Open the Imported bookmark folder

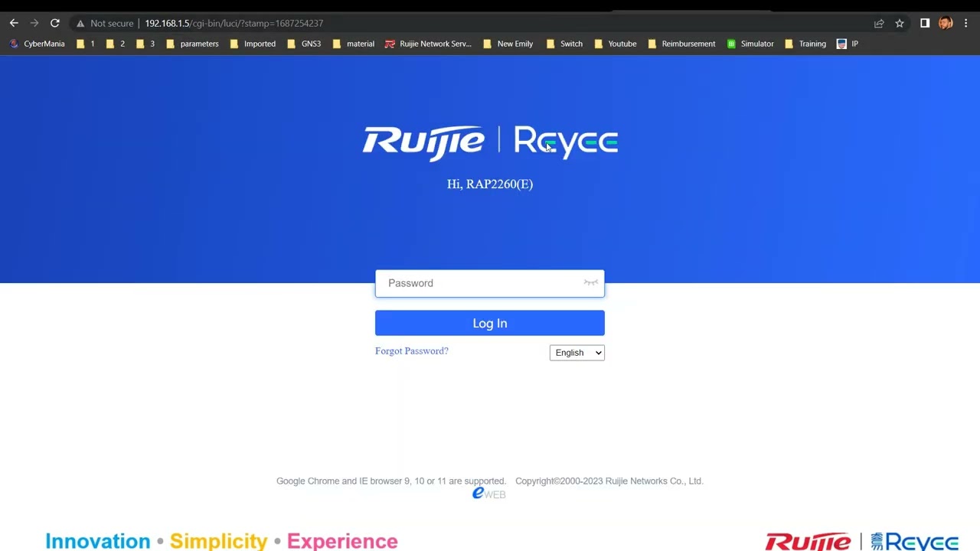[253, 44]
